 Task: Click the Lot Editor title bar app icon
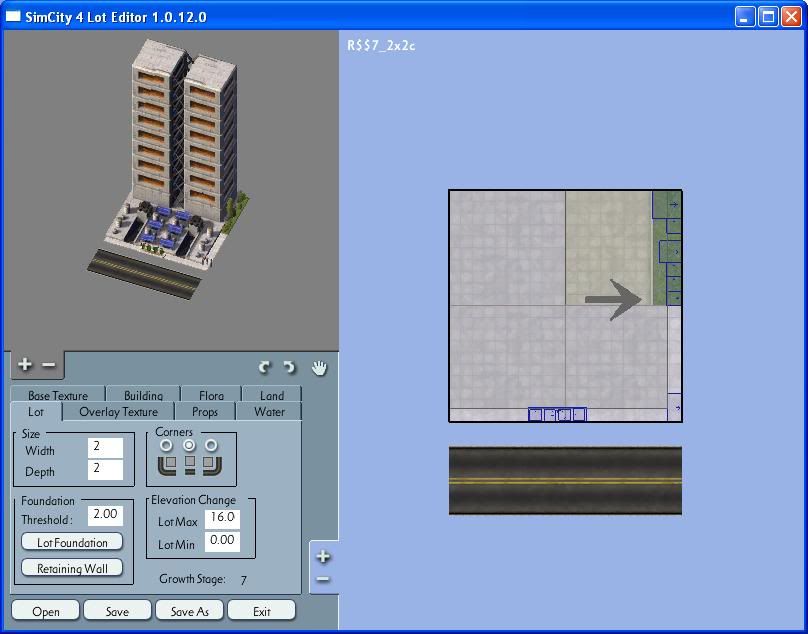click(x=13, y=16)
